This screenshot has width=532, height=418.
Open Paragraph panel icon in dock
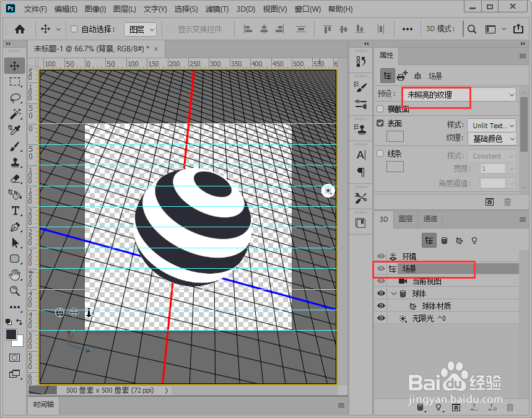pos(361,172)
